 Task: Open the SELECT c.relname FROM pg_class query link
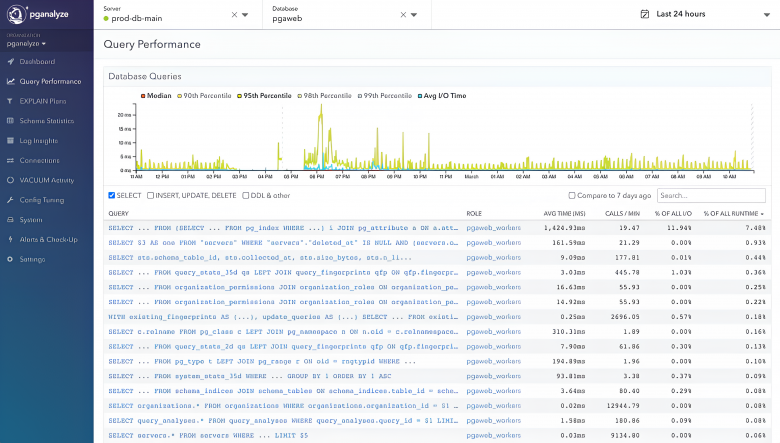(x=284, y=332)
